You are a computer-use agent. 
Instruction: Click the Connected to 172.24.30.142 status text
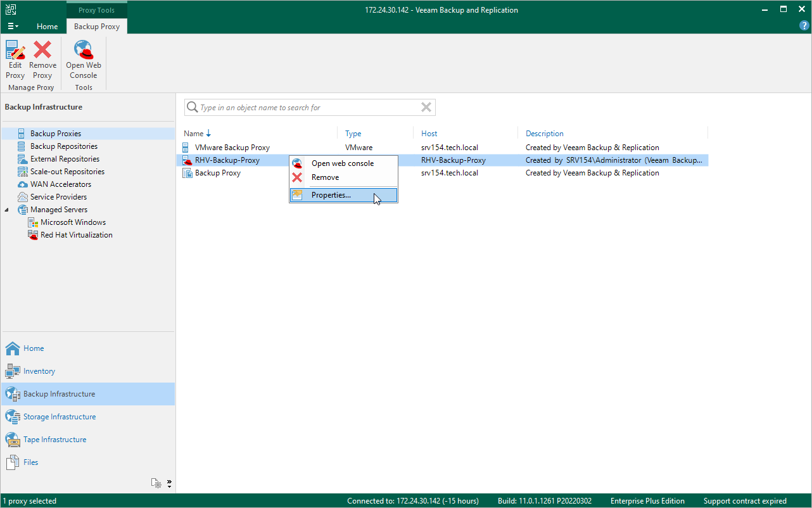pyautogui.click(x=413, y=501)
